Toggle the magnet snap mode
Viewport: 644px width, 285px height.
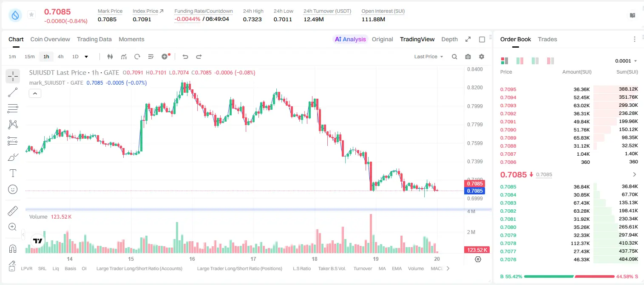13,248
